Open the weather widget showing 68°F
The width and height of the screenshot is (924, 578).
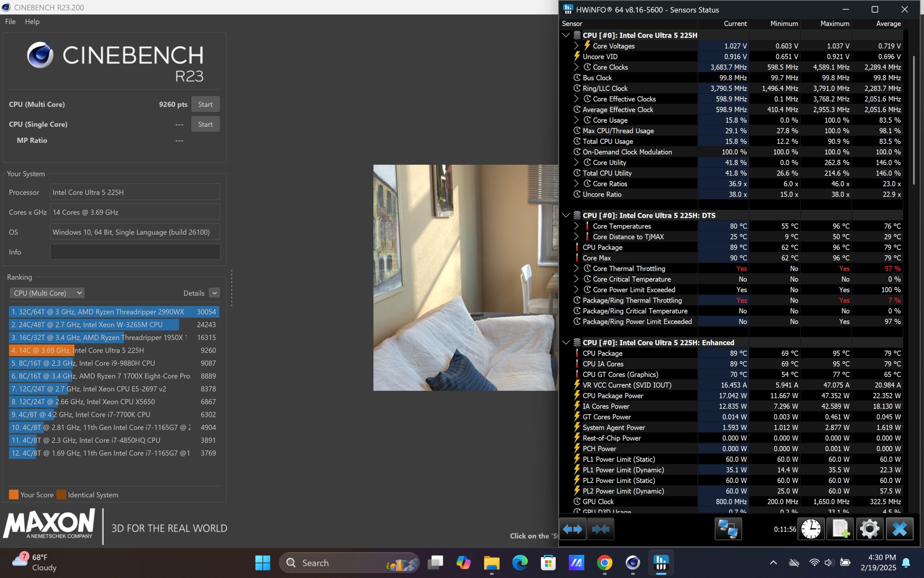point(34,562)
